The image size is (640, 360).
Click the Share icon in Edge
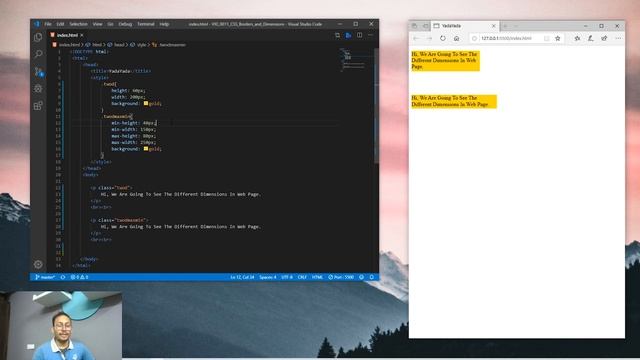[604, 38]
